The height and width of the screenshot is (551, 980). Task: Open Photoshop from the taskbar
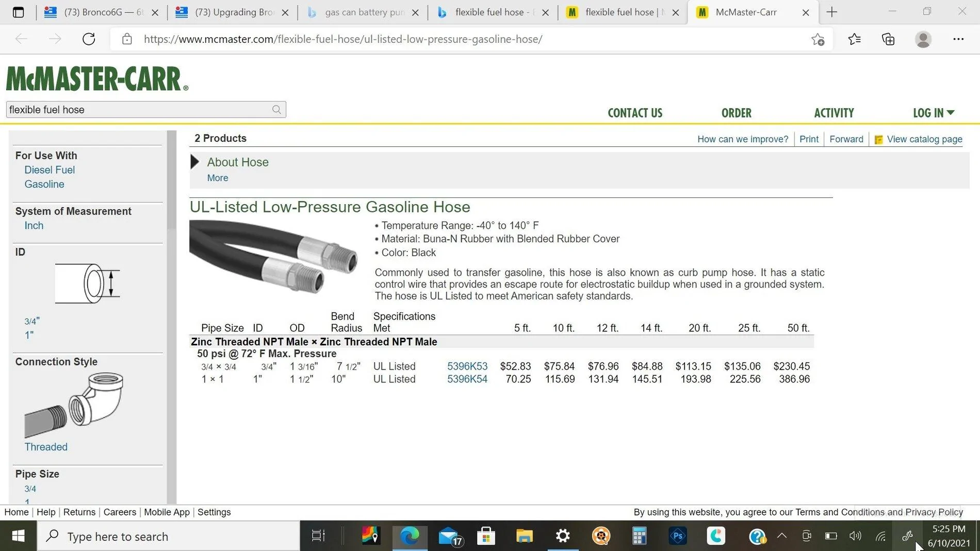(x=677, y=536)
